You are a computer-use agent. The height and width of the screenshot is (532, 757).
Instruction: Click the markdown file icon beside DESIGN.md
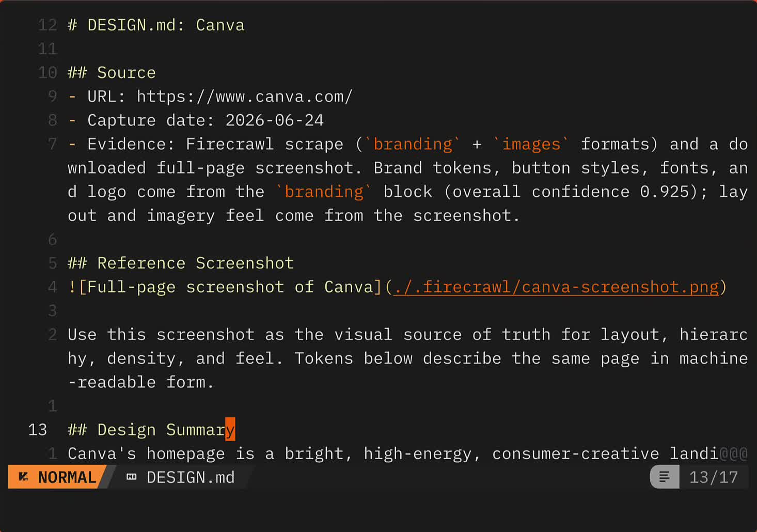(x=132, y=477)
